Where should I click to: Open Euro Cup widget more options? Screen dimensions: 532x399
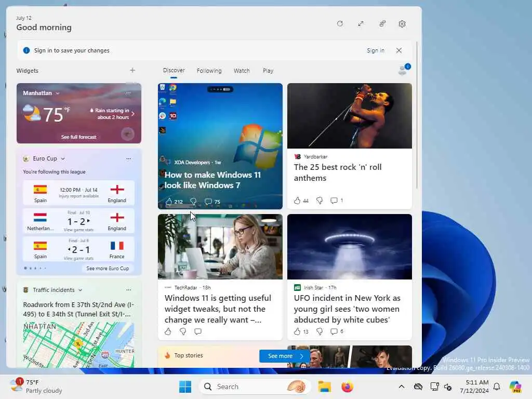[x=128, y=159]
